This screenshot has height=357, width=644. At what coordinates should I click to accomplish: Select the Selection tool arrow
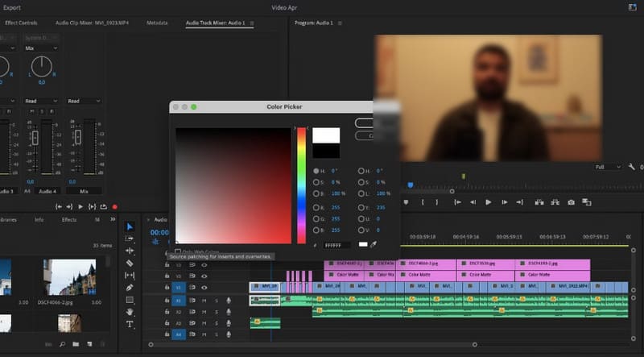click(130, 226)
